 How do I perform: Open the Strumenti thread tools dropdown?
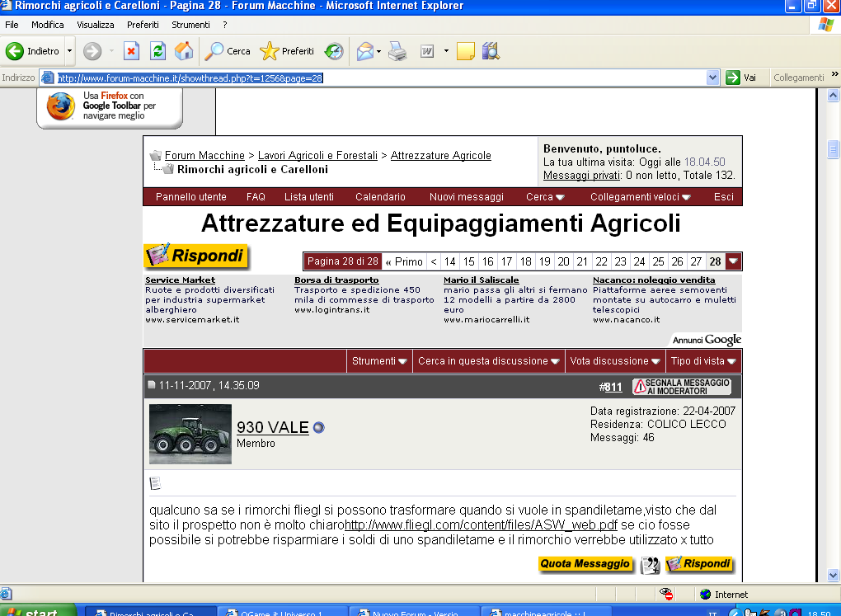[x=379, y=361]
